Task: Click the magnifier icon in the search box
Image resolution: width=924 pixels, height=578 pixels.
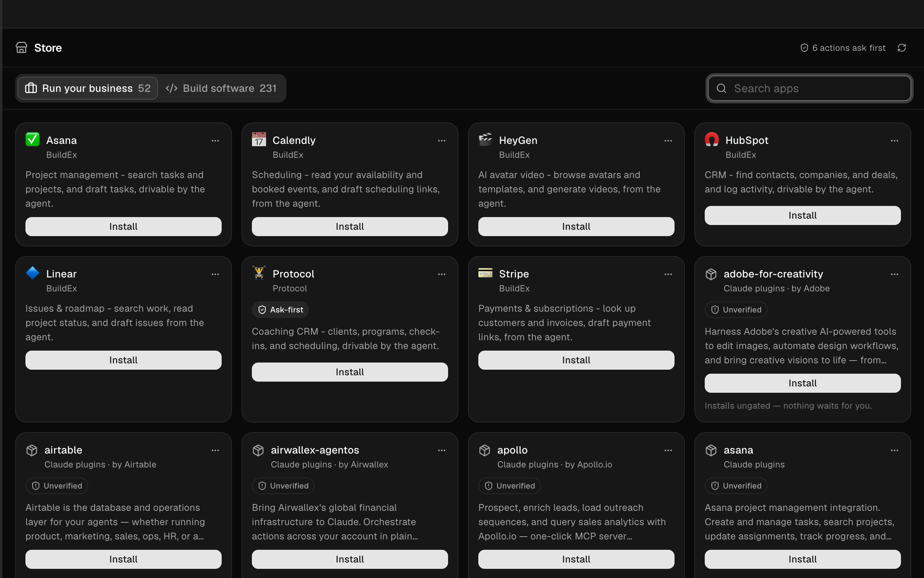Action: pos(721,88)
